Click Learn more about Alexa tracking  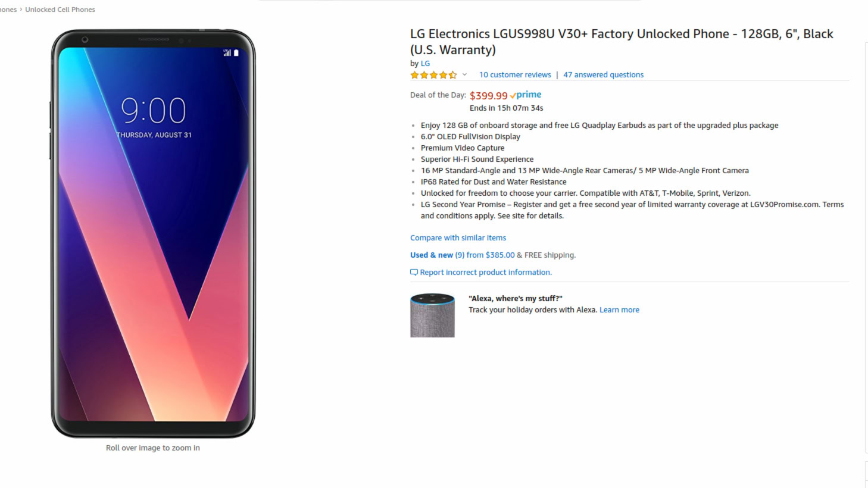(x=619, y=310)
